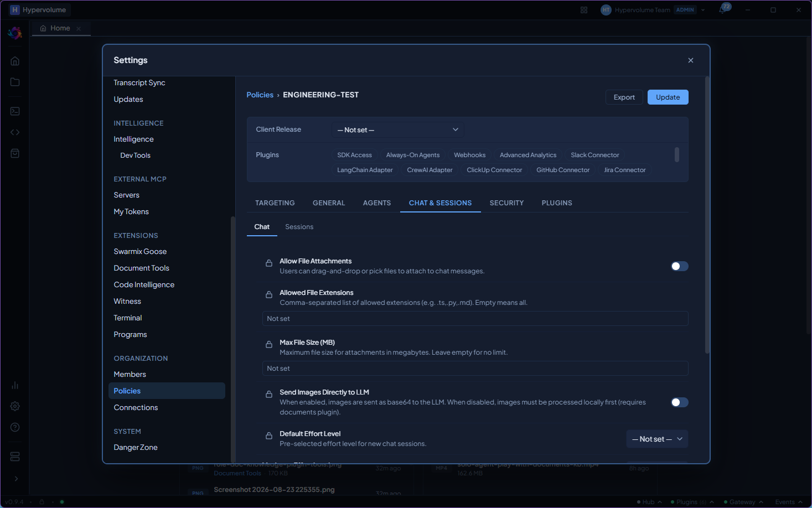Click lock icon beside Max File Size
812x508 pixels.
click(269, 344)
